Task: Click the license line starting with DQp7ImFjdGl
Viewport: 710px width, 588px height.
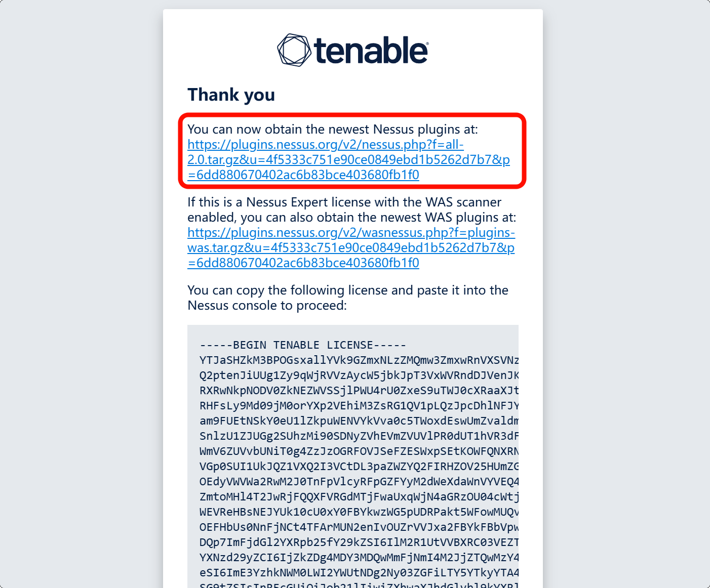Action: (x=359, y=542)
